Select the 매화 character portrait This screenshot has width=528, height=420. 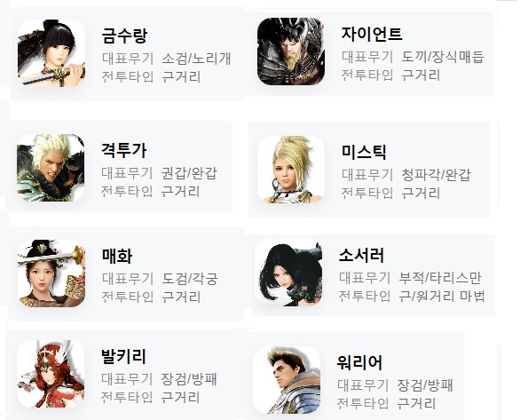pyautogui.click(x=51, y=273)
